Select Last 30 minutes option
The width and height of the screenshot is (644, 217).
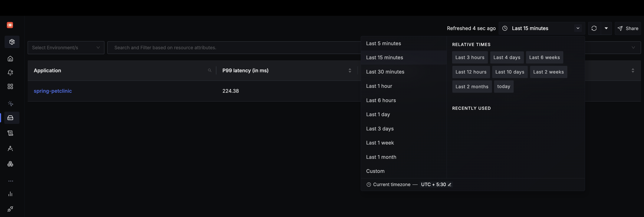point(385,72)
